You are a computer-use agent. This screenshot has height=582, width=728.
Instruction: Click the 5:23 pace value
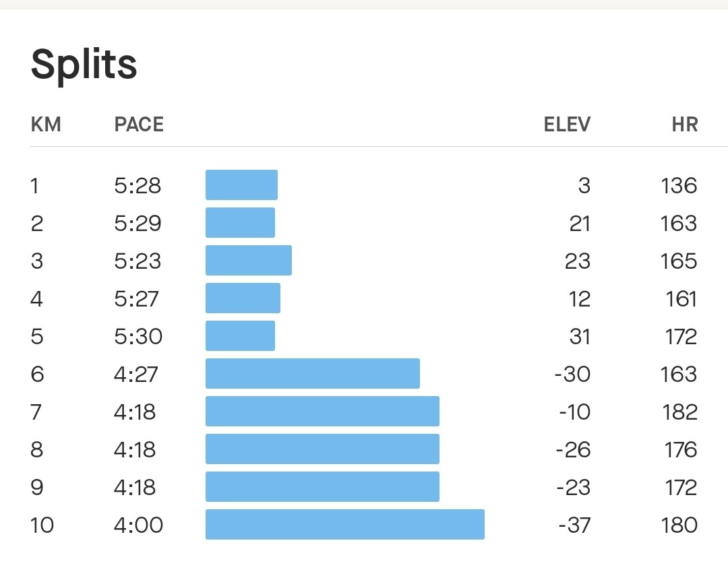click(138, 261)
